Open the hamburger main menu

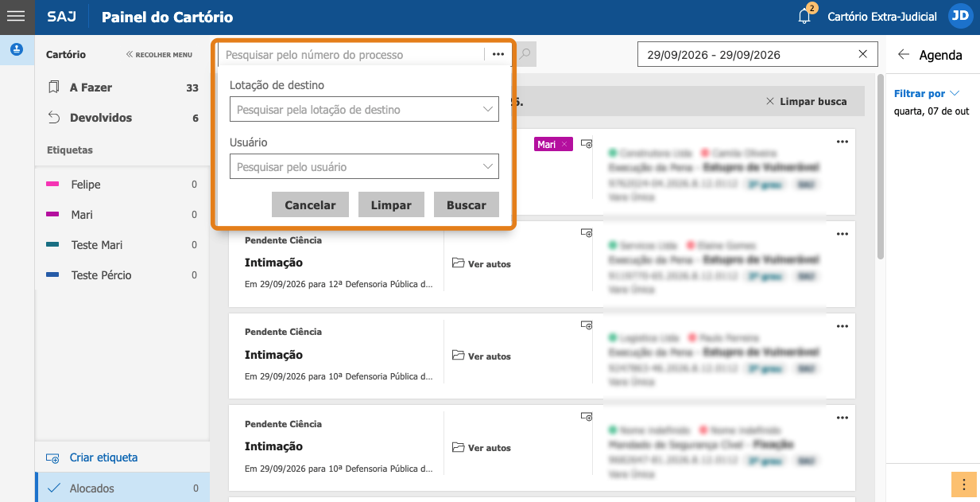(16, 16)
